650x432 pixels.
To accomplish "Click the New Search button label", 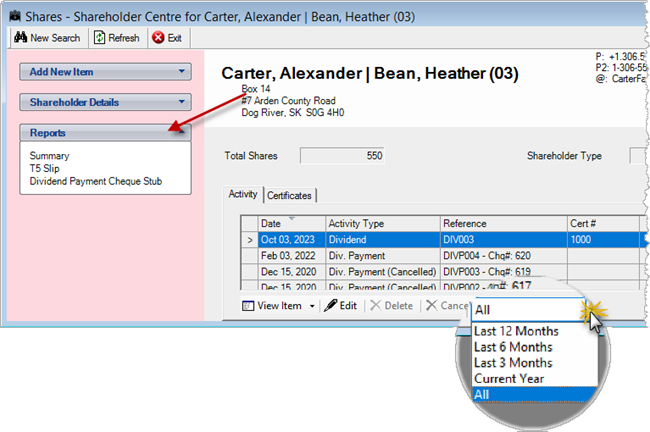I will coord(55,38).
